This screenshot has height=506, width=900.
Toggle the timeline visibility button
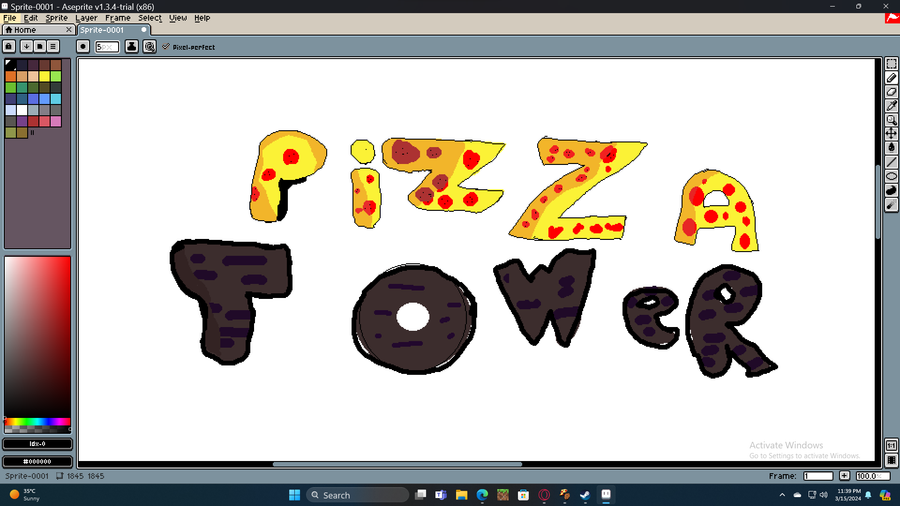click(x=891, y=460)
